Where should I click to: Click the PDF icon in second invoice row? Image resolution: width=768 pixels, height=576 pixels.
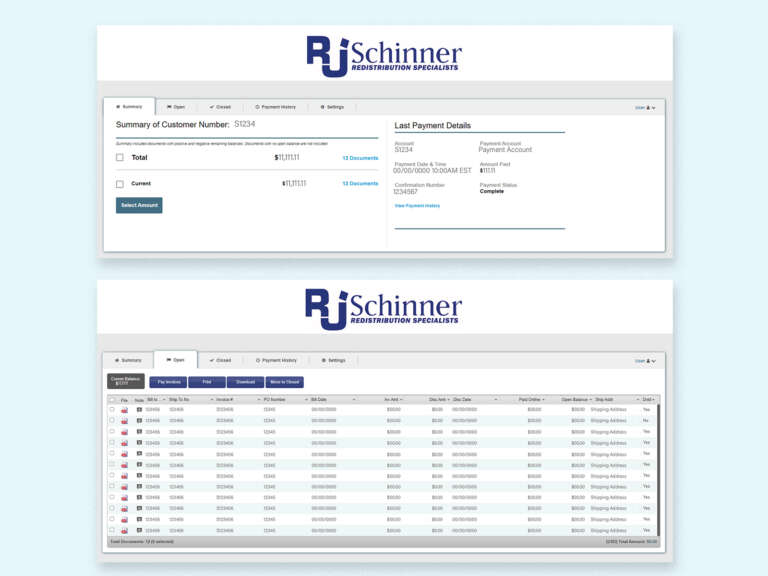(124, 421)
